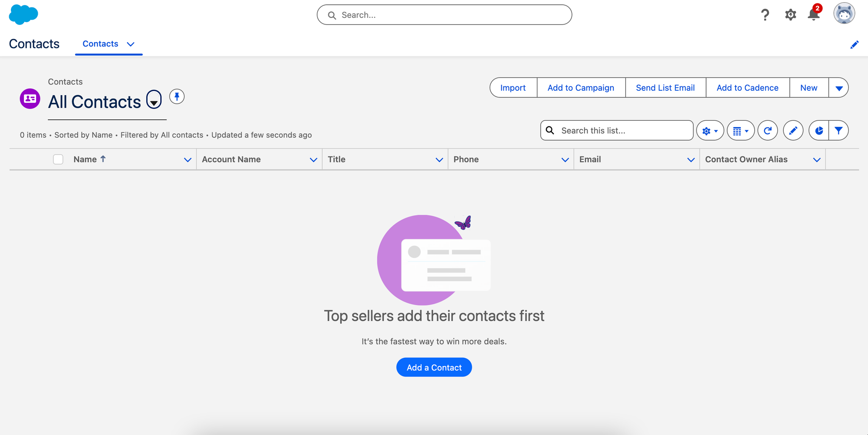Open your profile avatar menu
The height and width of the screenshot is (435, 868).
[x=845, y=14]
